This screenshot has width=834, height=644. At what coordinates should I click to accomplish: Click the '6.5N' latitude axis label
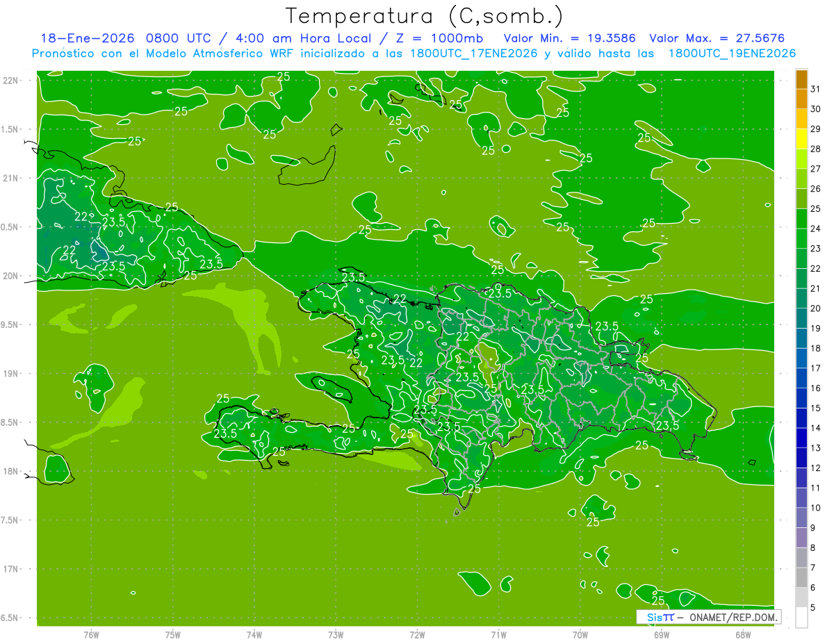pyautogui.click(x=10, y=618)
